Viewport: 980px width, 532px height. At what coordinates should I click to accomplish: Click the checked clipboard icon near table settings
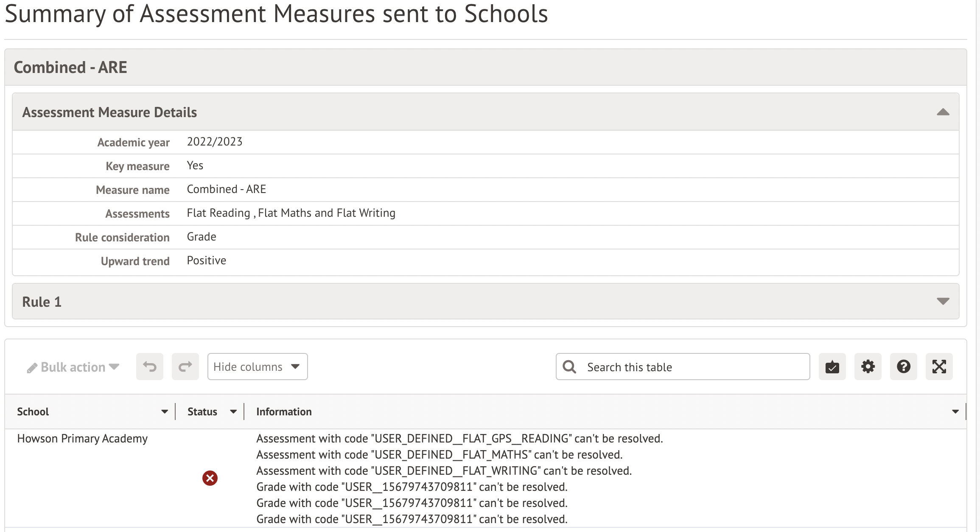click(x=832, y=367)
